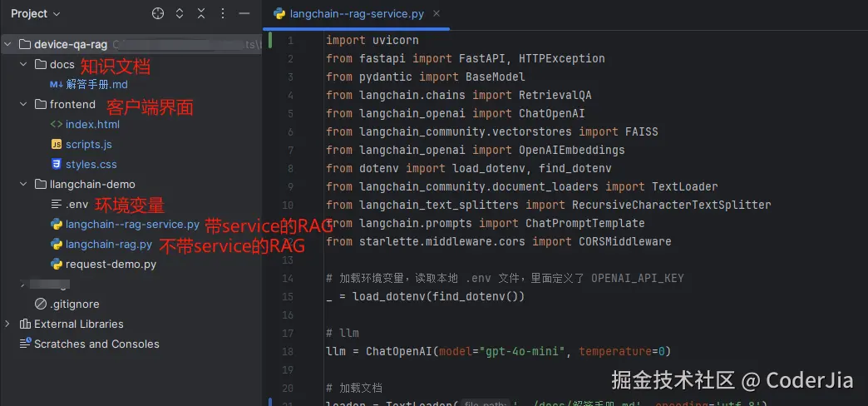Open the .env file
868x406 pixels.
76,204
